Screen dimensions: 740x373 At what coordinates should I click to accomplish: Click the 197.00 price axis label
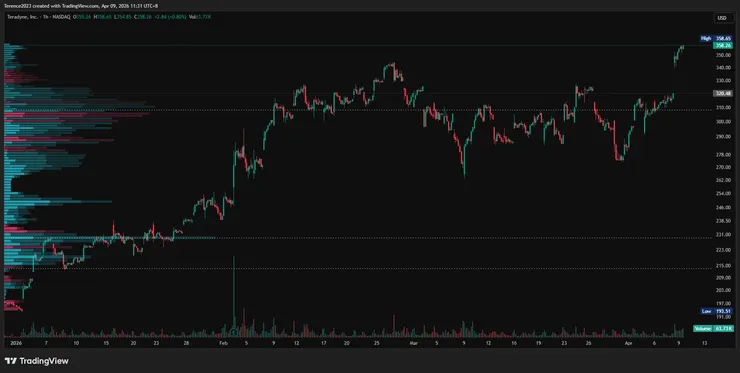pyautogui.click(x=723, y=304)
